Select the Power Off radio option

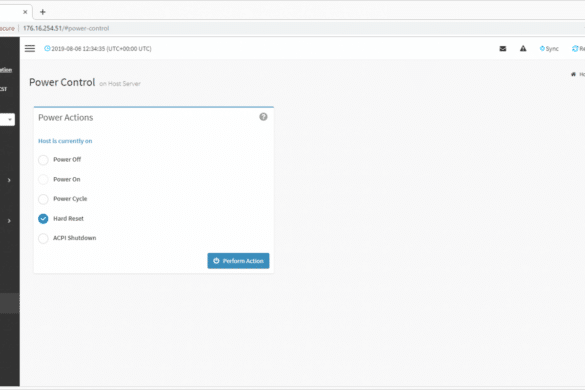pyautogui.click(x=43, y=160)
